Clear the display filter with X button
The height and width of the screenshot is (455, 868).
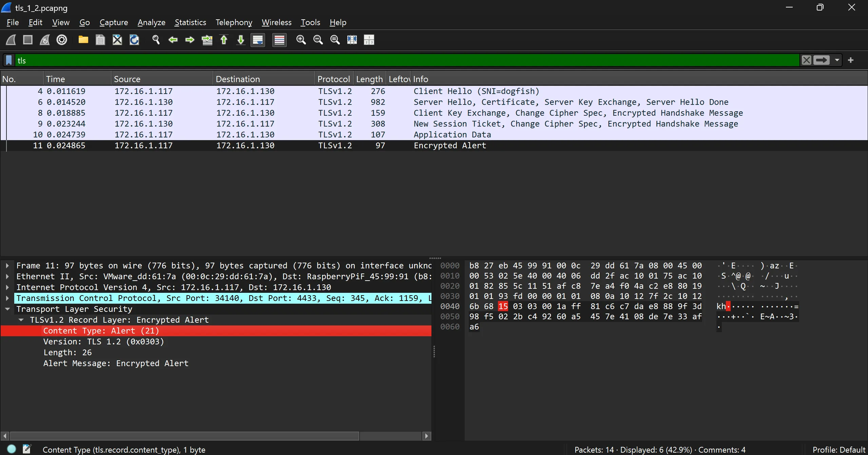tap(806, 60)
